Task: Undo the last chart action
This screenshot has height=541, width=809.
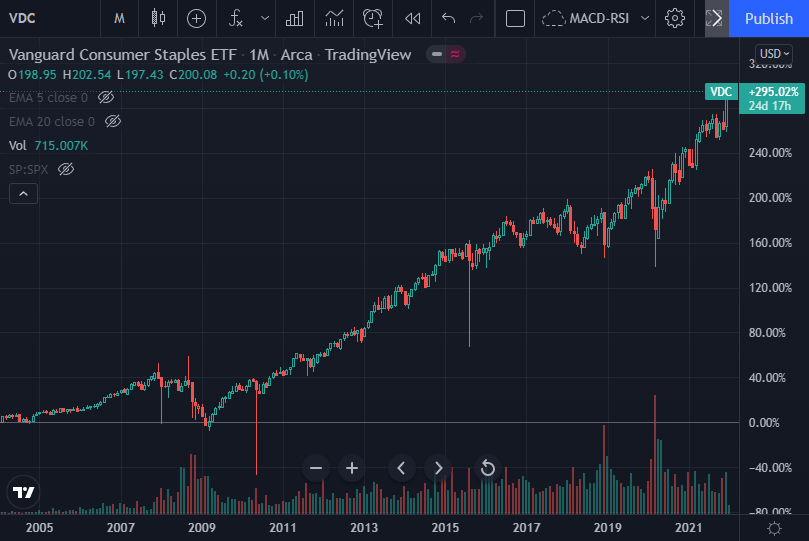Action: coord(448,19)
